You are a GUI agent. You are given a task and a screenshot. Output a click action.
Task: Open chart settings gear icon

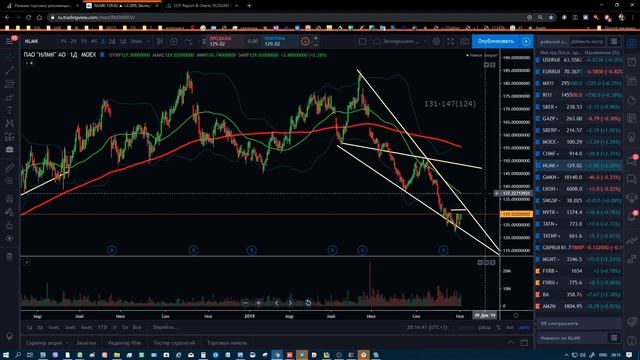pos(436,41)
